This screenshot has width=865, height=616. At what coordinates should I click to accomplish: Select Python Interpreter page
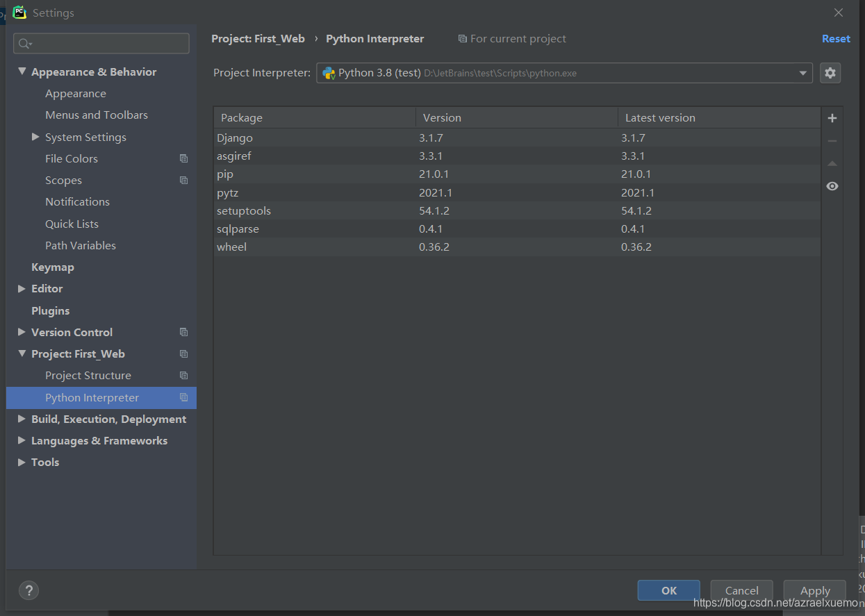(101, 397)
